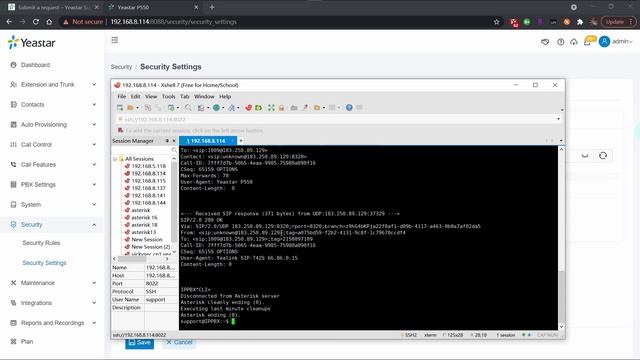Expand Contacts menu in sidebar

(x=53, y=104)
